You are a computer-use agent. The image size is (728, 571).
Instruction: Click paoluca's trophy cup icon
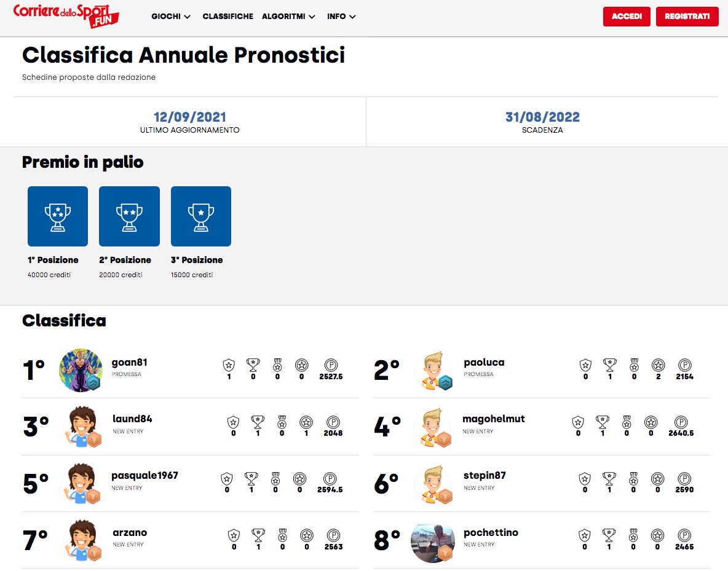[x=609, y=365]
